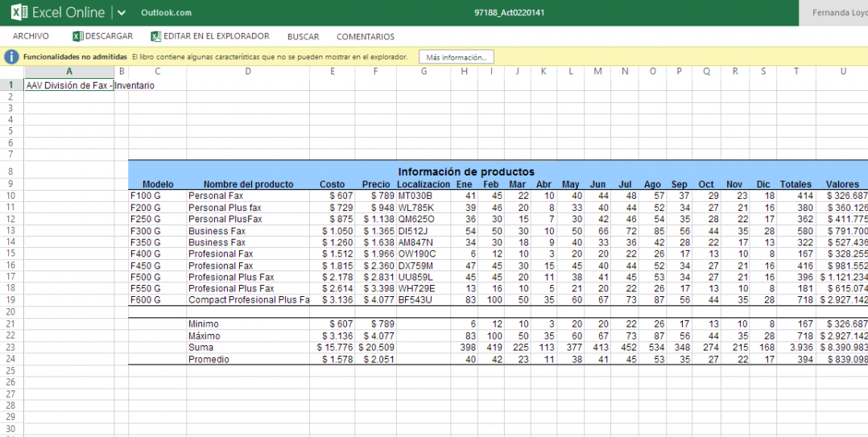Open the COMENTARIOS menu item
Screen dimensions: 868x437
coord(365,36)
